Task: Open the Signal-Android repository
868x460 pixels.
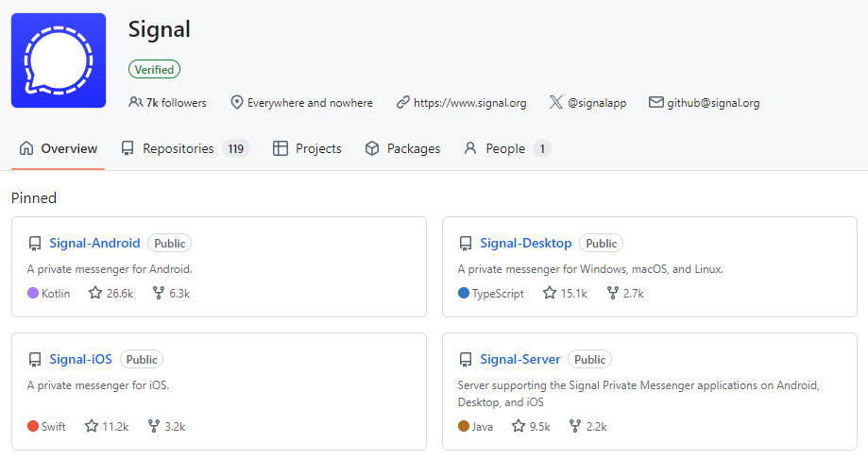Action: tap(94, 243)
